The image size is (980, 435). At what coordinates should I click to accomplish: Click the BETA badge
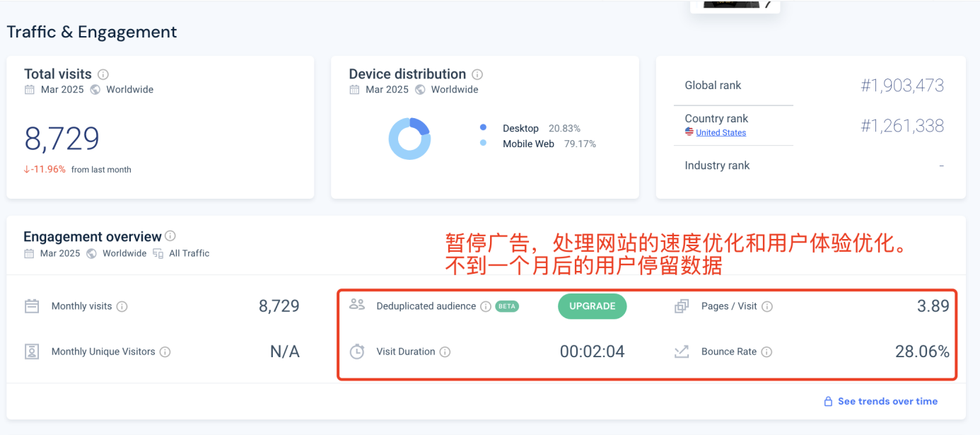[x=507, y=306]
